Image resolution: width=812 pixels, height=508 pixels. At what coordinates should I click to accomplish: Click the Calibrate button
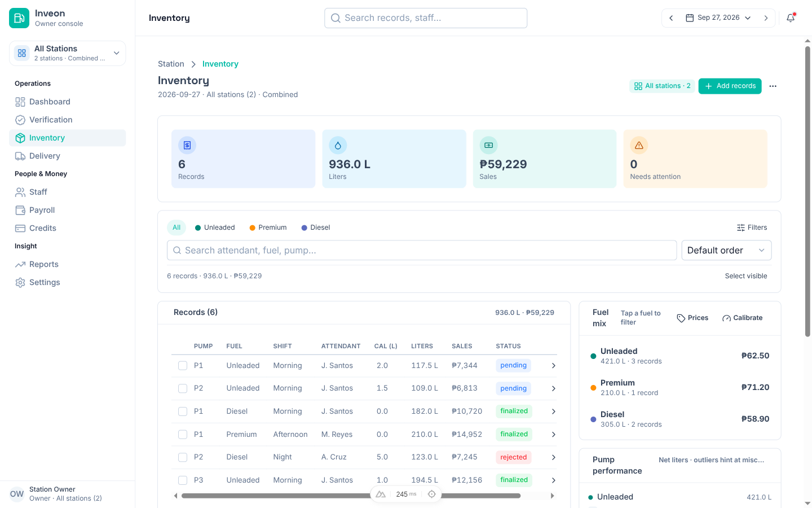tap(742, 318)
